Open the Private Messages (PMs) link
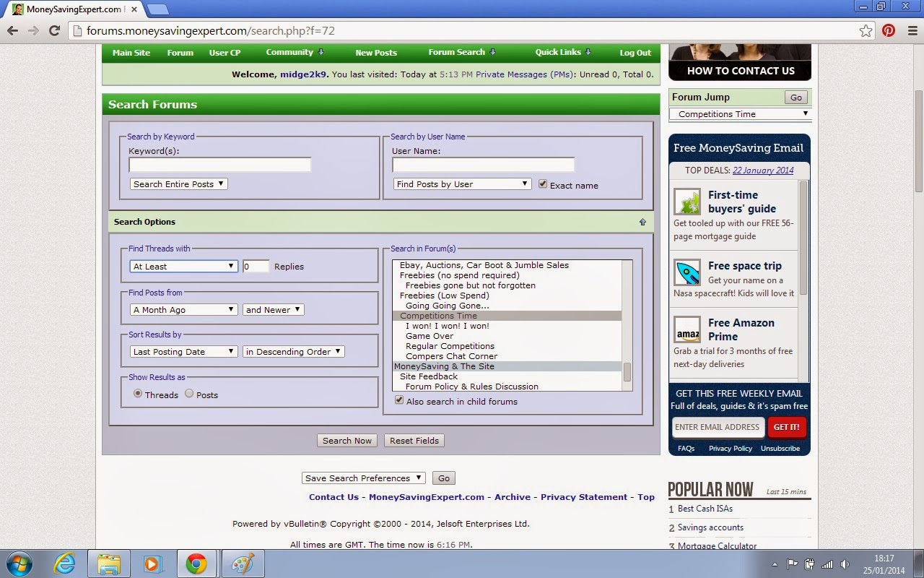 pos(524,74)
